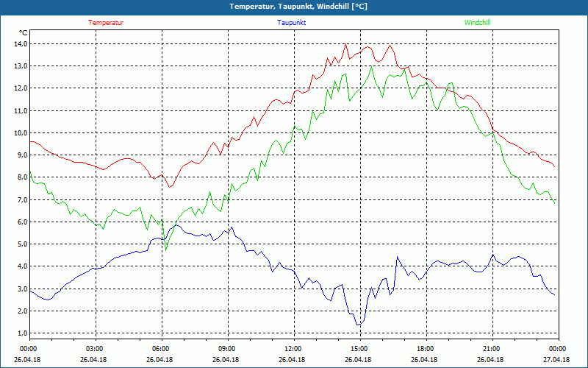Click the 14,0 y-axis value
The image size is (588, 368).
[21, 44]
